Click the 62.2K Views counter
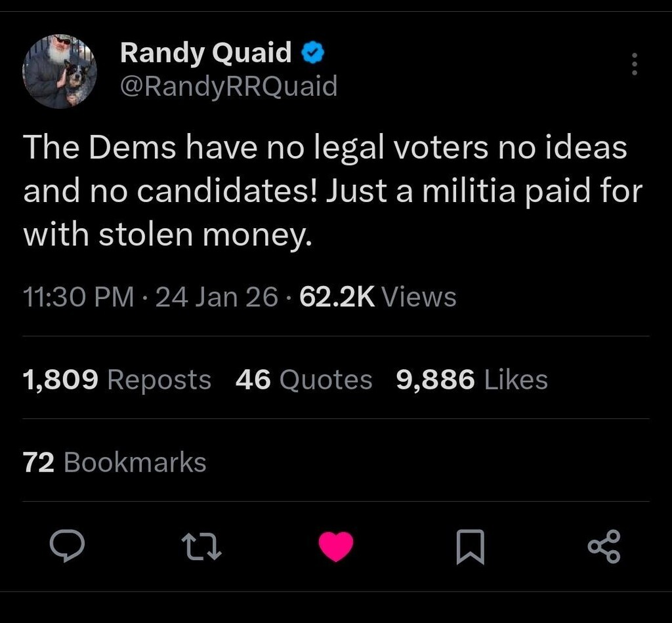The image size is (672, 623). pyautogui.click(x=337, y=297)
